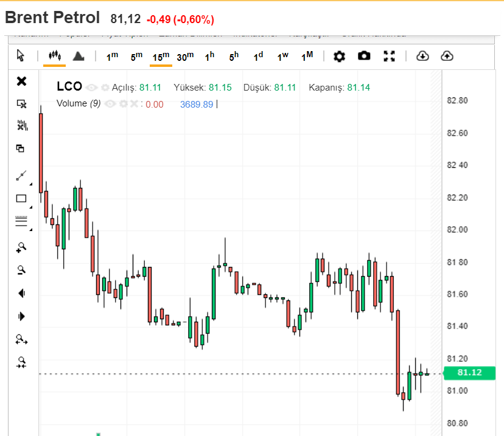The image size is (504, 436).
Task: Switch to 1h timeframe
Action: click(209, 56)
